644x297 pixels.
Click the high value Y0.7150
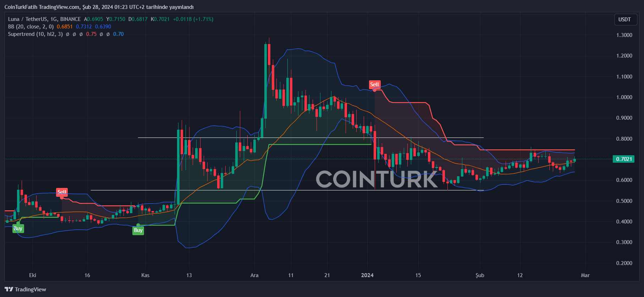pos(116,19)
